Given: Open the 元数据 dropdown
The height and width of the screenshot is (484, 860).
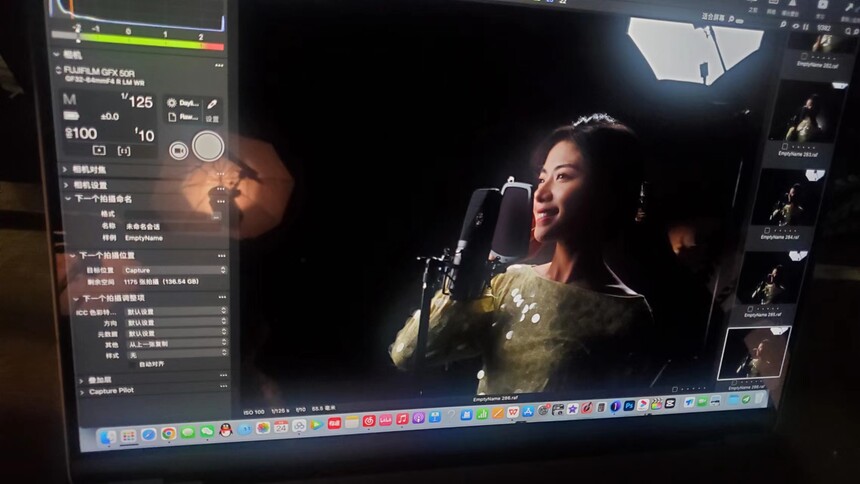Looking at the screenshot, I should 176,333.
